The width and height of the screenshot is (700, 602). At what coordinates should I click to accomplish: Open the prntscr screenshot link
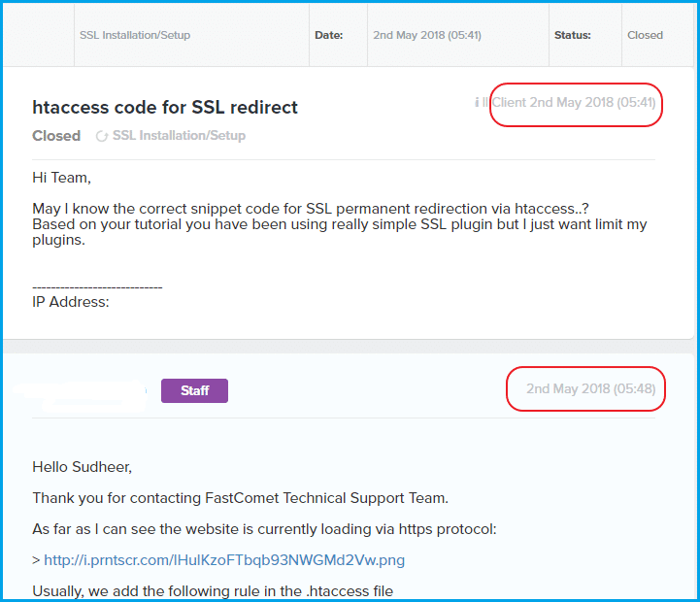click(224, 560)
